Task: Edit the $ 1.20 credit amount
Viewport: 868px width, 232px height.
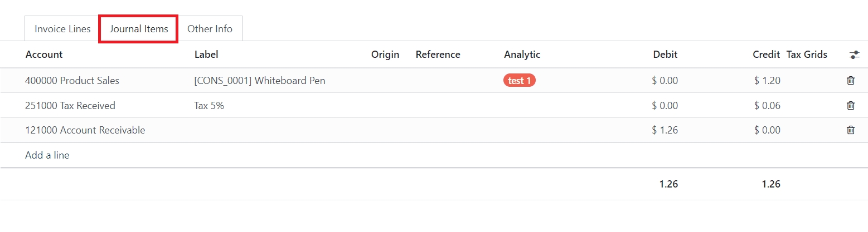Action: 767,81
